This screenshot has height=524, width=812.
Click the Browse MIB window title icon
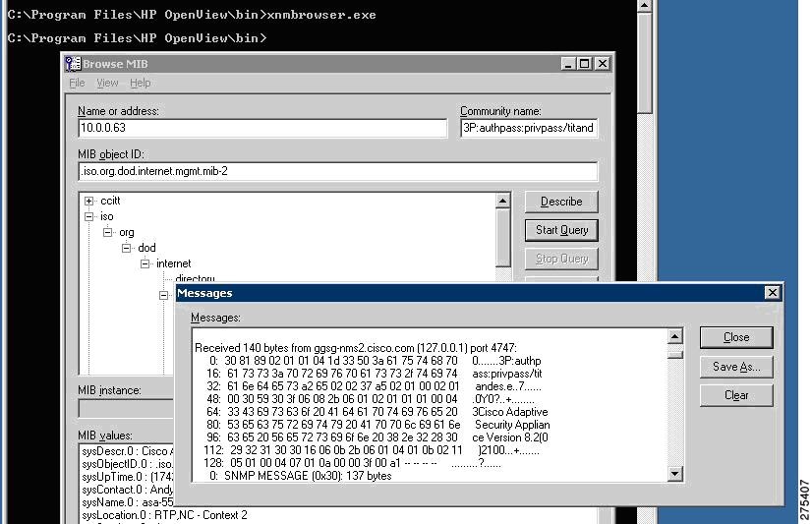point(73,64)
